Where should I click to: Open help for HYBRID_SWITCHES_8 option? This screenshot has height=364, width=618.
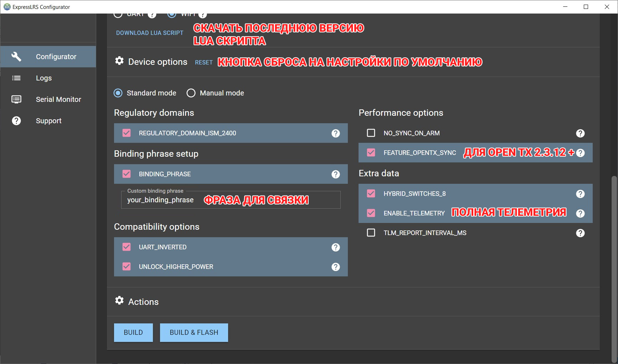pos(580,194)
